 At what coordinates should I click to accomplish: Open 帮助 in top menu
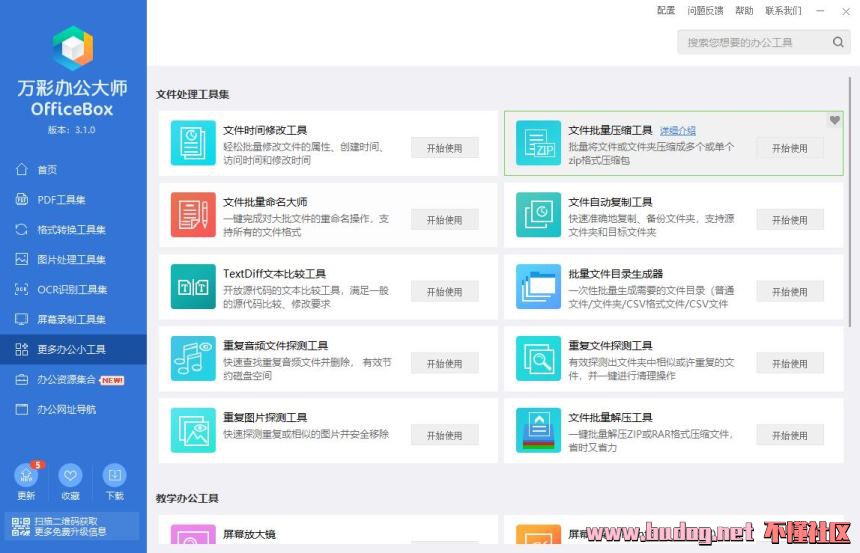pyautogui.click(x=744, y=10)
